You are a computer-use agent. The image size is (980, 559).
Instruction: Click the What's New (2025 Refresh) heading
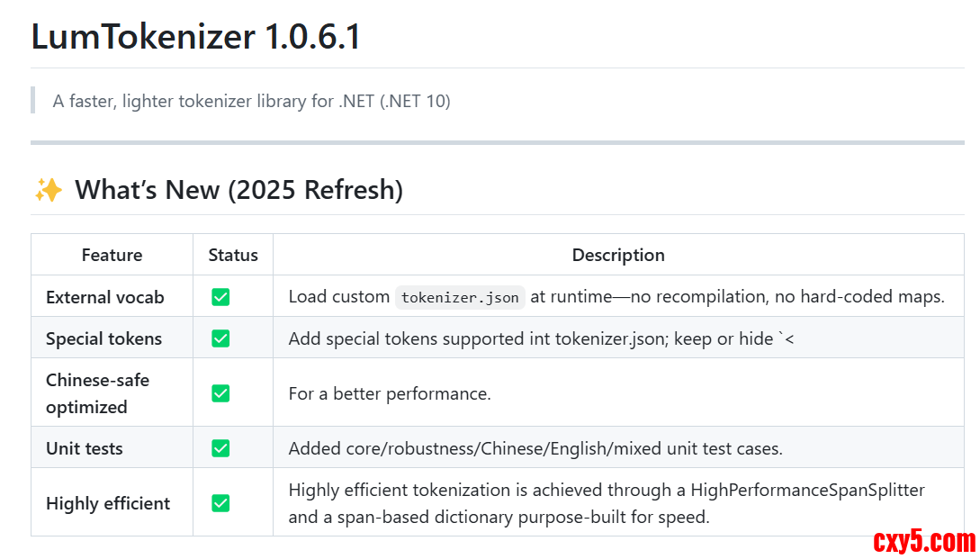[238, 190]
